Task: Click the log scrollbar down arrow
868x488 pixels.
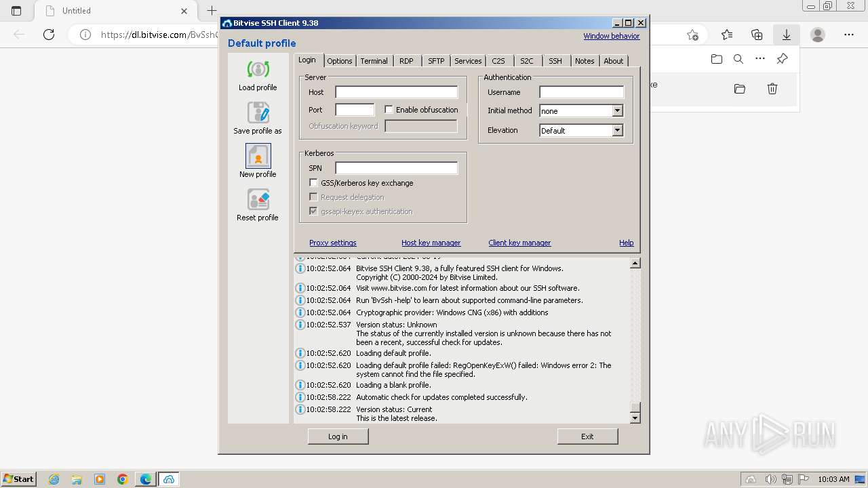Action: 635,418
